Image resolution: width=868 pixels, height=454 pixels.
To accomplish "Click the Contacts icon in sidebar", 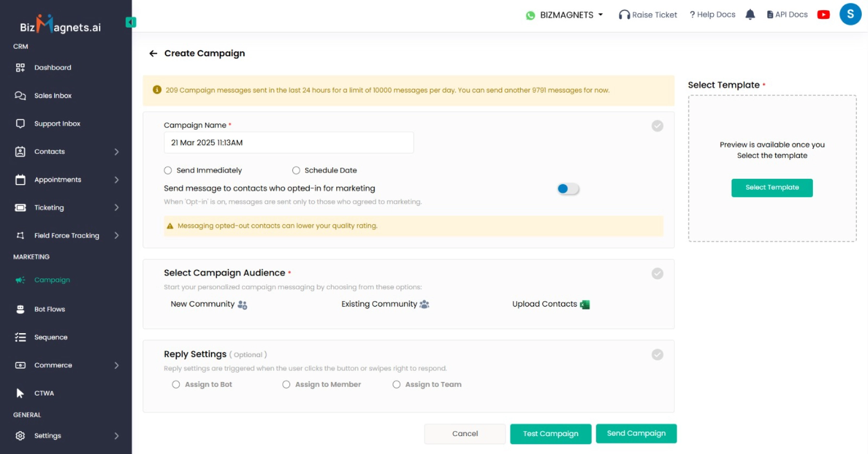I will [20, 152].
